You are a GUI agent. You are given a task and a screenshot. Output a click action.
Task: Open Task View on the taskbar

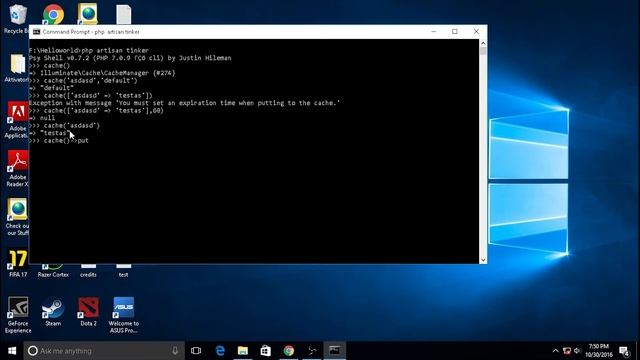pos(196,351)
